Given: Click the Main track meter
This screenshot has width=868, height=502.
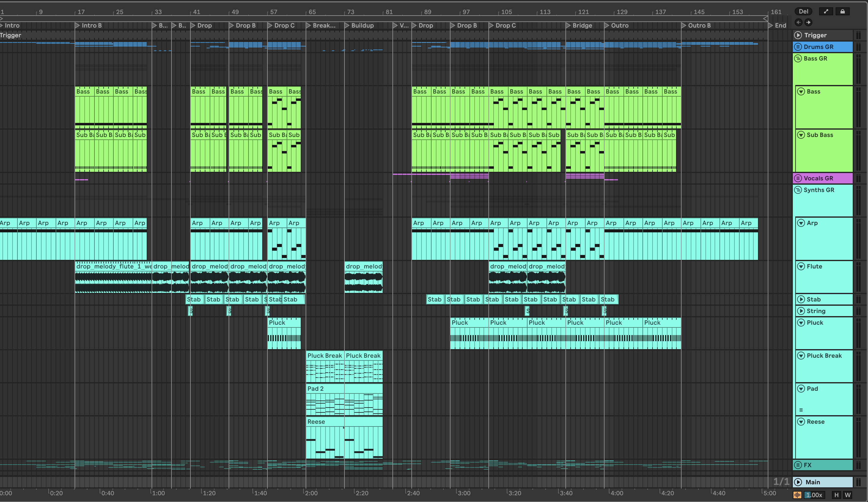Looking at the screenshot, I should click(858, 482).
